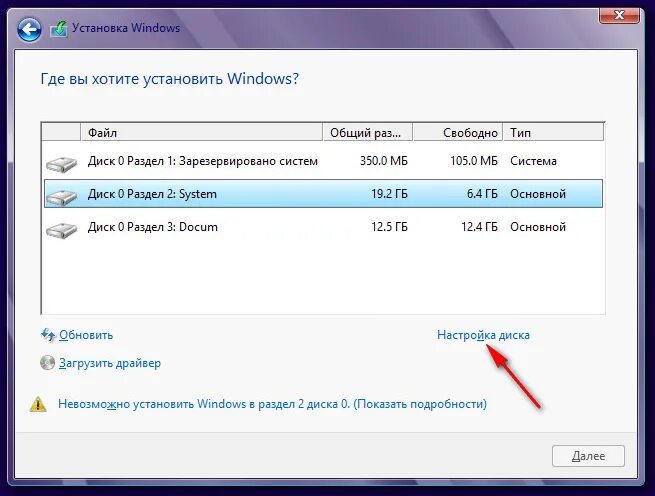Click the 19.2 ГБ total size cell
This screenshot has height=496, width=655.
pos(389,194)
